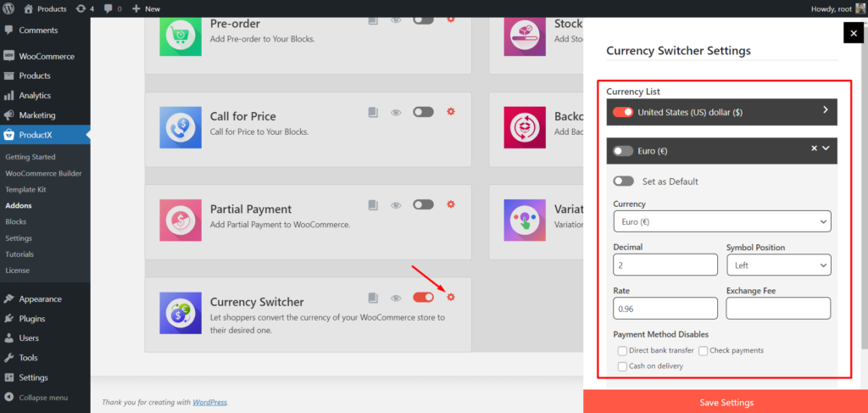Click the Exchange Fee input field
The height and width of the screenshot is (413, 868).
(778, 309)
